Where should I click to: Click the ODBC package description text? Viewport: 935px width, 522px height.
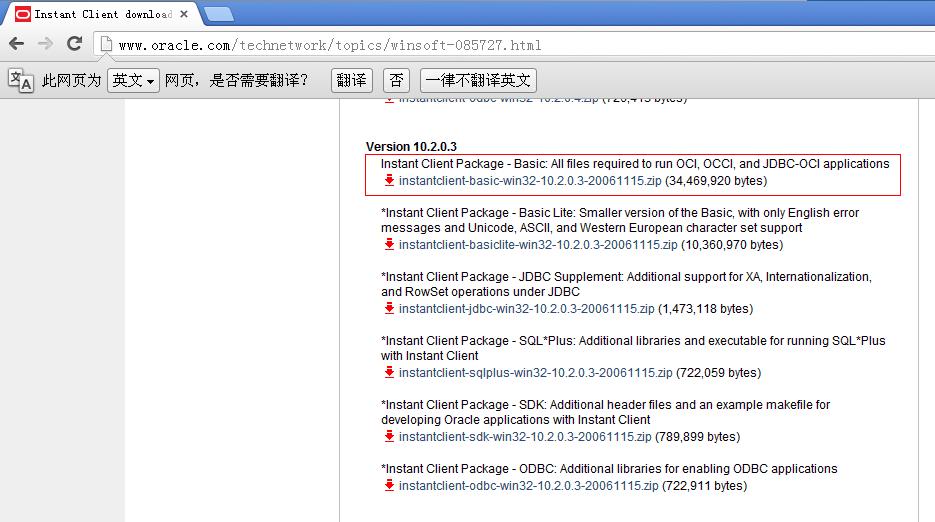pyautogui.click(x=609, y=469)
